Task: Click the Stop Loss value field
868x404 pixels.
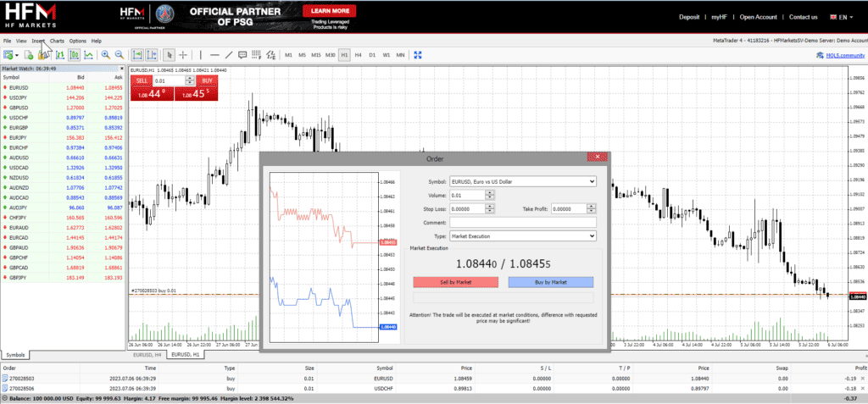Action: click(x=467, y=208)
